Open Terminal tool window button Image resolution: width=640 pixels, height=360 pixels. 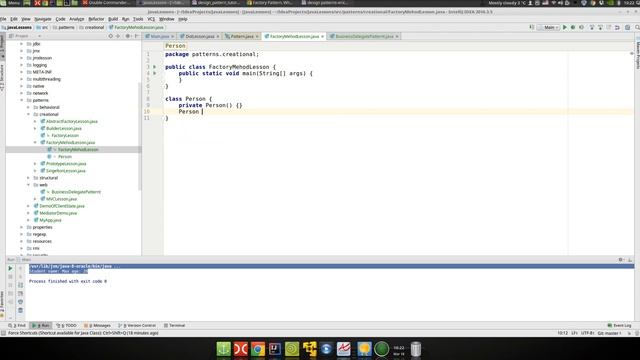[174, 325]
